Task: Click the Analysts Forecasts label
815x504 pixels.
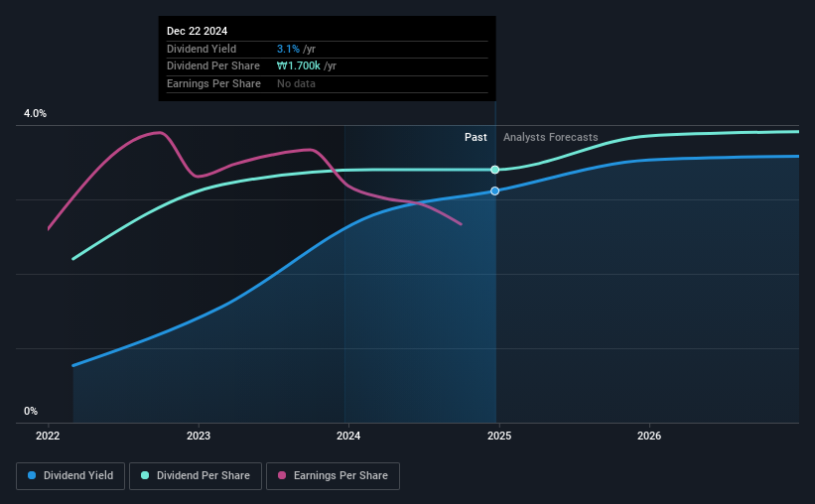Action: [550, 137]
